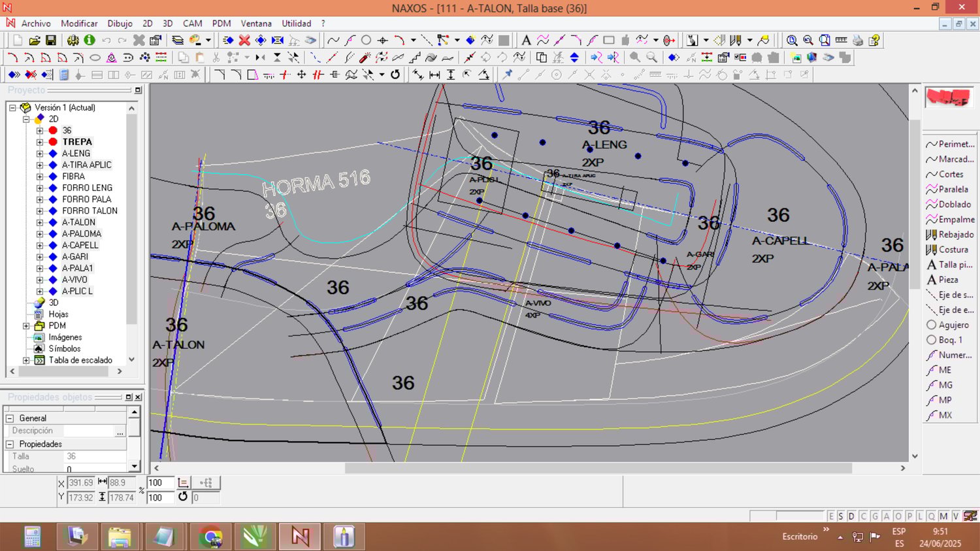Open the Dibujo menu
Image resolution: width=980 pixels, height=551 pixels.
120,24
